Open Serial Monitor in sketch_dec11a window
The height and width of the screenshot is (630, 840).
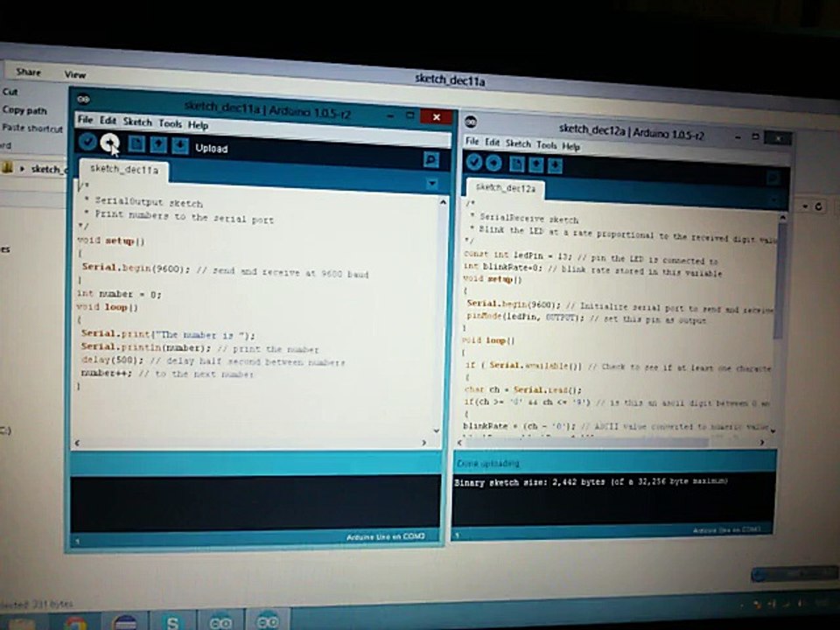coord(430,159)
